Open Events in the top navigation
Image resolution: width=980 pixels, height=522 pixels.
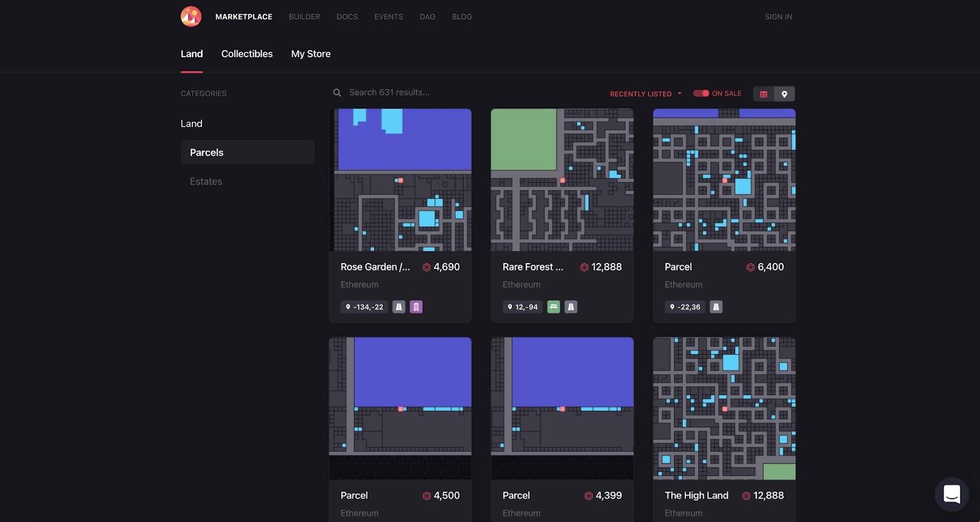(x=389, y=17)
